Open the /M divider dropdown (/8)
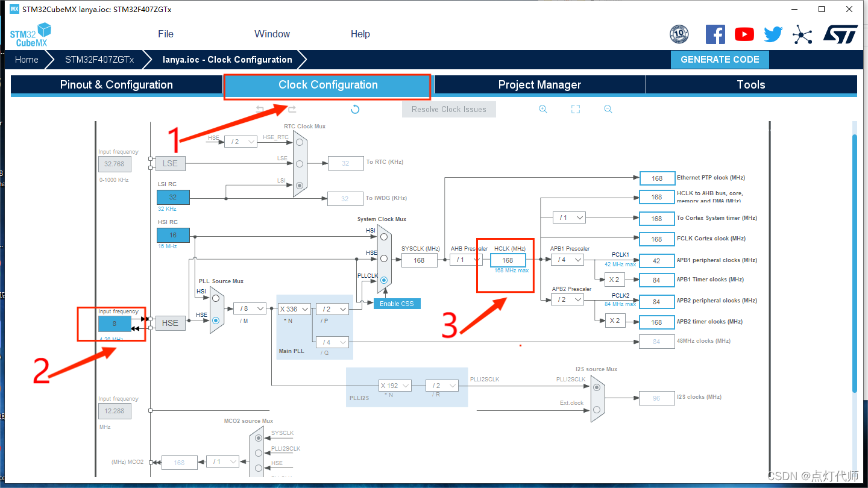 (250, 308)
